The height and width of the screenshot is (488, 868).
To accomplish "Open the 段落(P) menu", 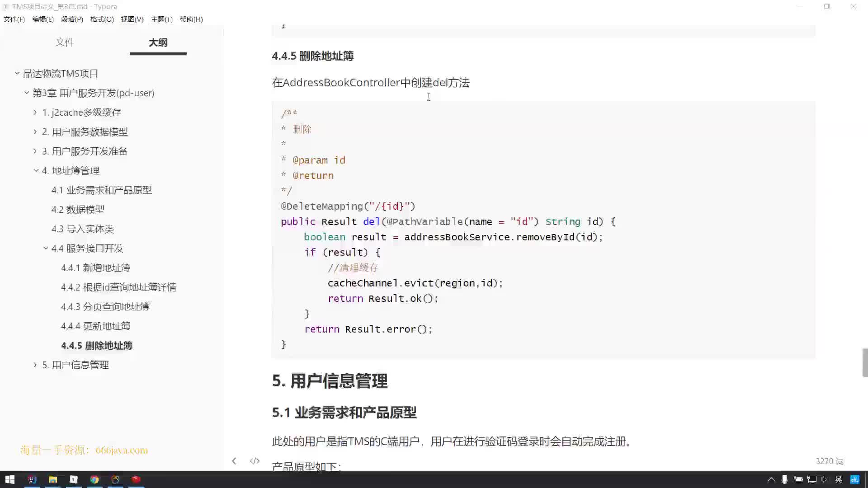I will coord(72,19).
